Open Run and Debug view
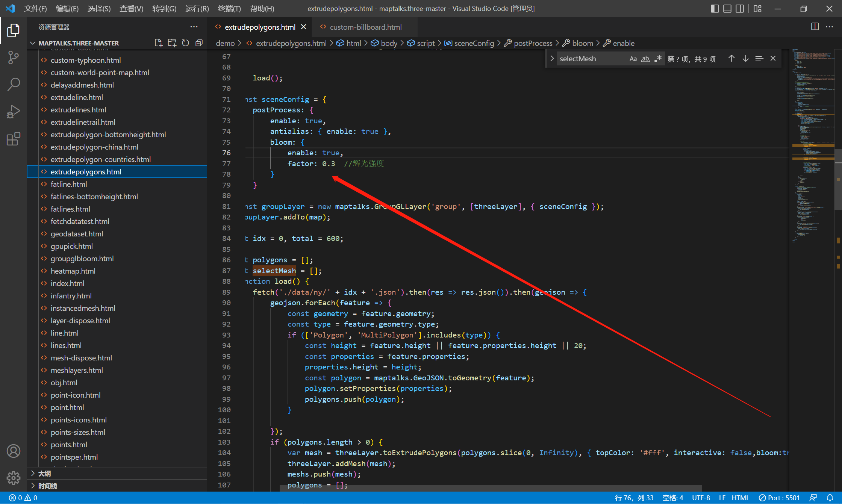Screen dimensions: 842x504 (14, 112)
